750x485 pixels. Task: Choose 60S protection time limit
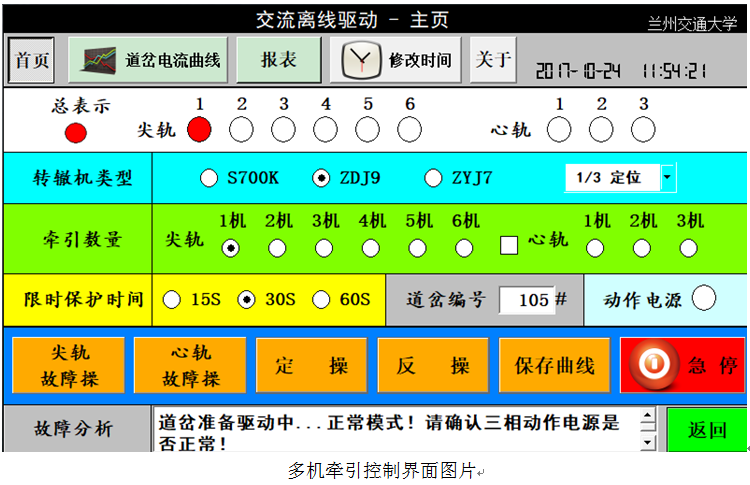click(321, 299)
